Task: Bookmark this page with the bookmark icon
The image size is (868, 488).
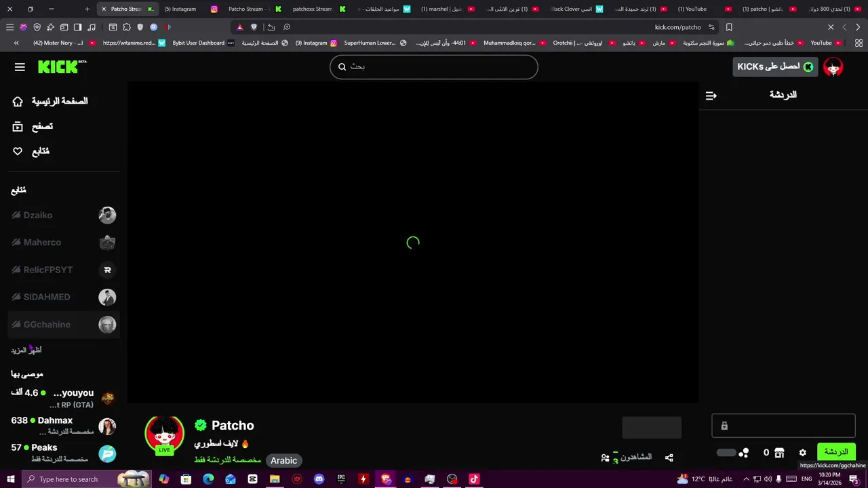Action: pyautogui.click(x=729, y=27)
